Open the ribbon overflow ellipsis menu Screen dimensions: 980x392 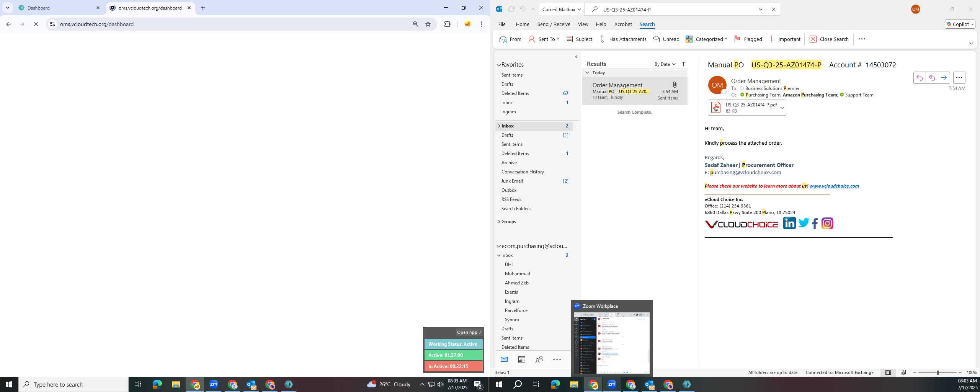tap(862, 39)
